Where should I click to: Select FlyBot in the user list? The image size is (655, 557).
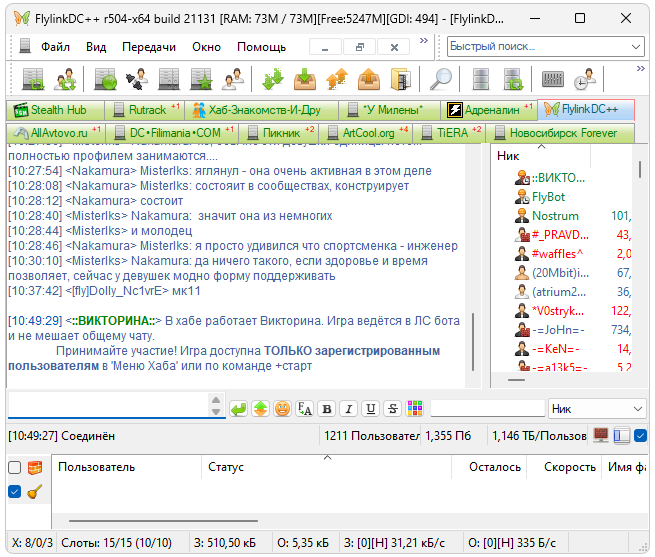click(x=548, y=197)
